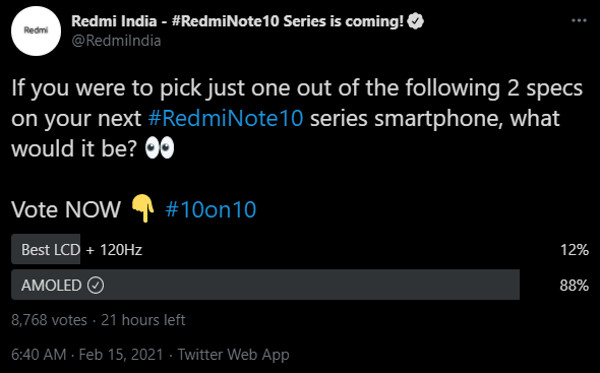Click the checkmark icon next to AMOLED
Image resolution: width=600 pixels, height=373 pixels.
pos(95,285)
